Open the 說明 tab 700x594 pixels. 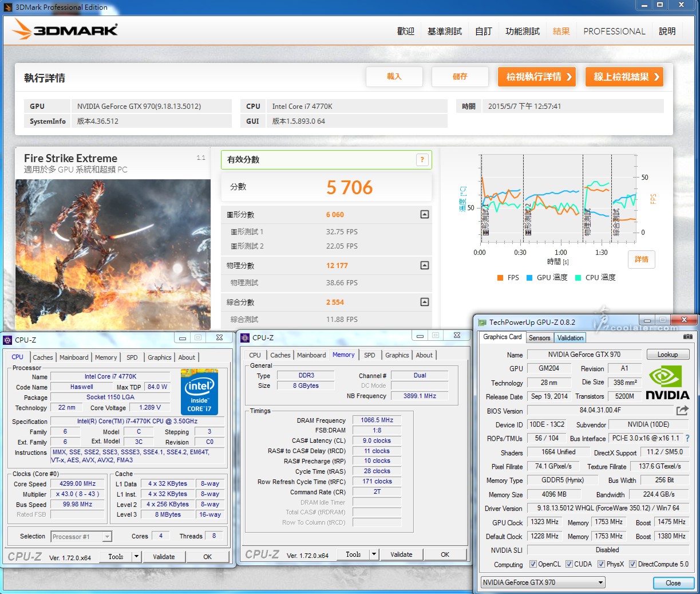coord(667,31)
